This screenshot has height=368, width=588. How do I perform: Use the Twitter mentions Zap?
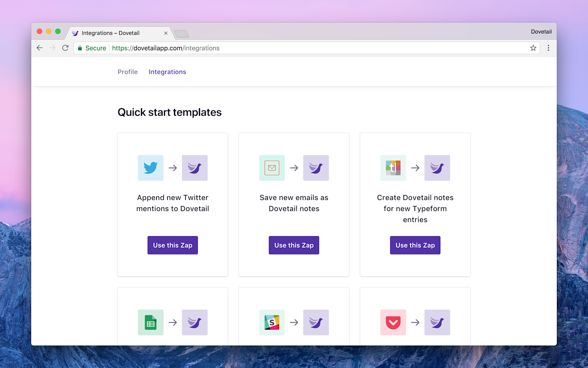click(x=173, y=245)
